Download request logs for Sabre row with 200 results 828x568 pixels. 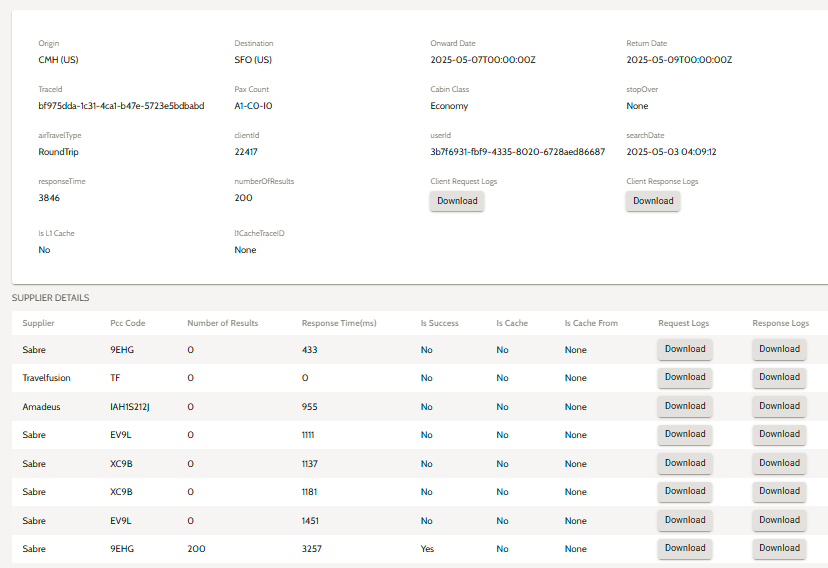click(x=684, y=548)
